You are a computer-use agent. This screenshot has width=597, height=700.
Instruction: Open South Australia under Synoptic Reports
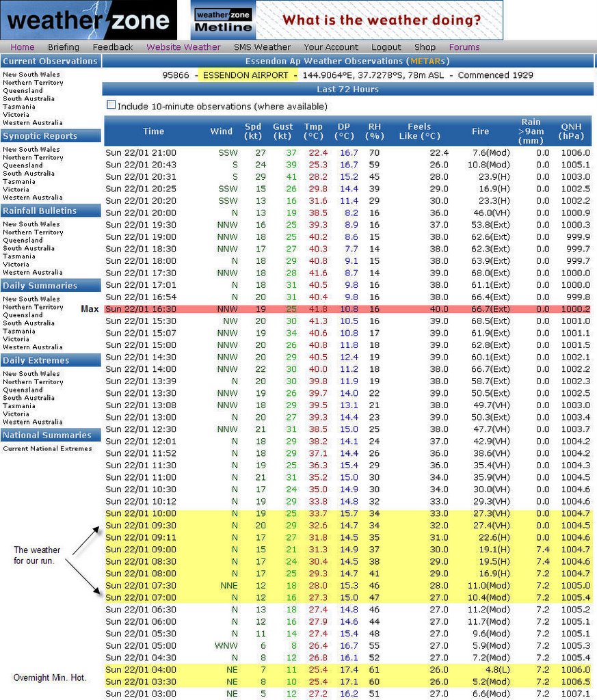(x=29, y=174)
